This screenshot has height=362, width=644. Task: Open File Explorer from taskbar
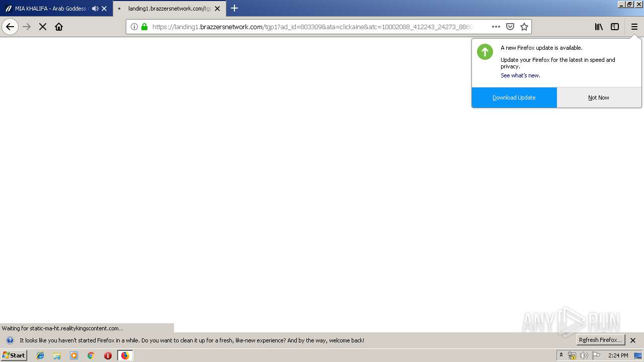pos(57,355)
